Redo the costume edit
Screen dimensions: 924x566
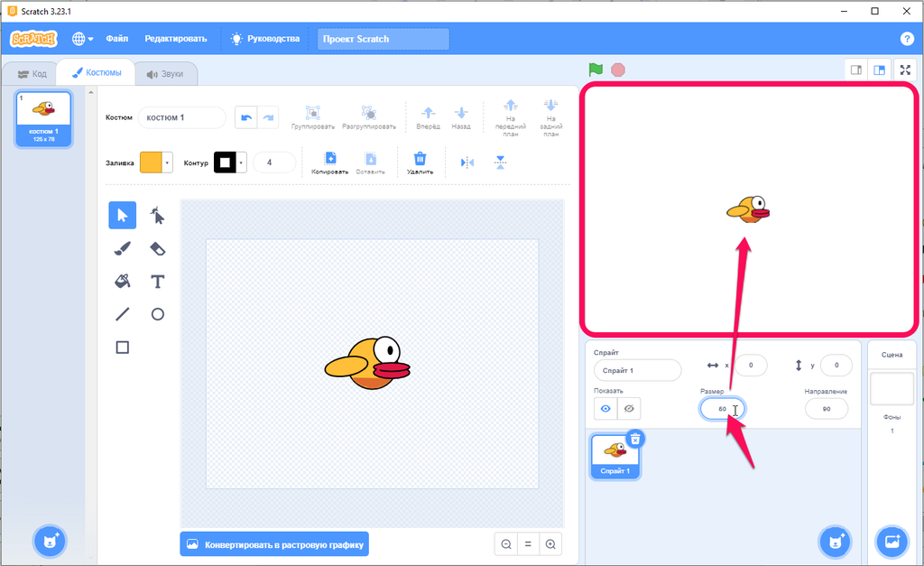pyautogui.click(x=268, y=117)
